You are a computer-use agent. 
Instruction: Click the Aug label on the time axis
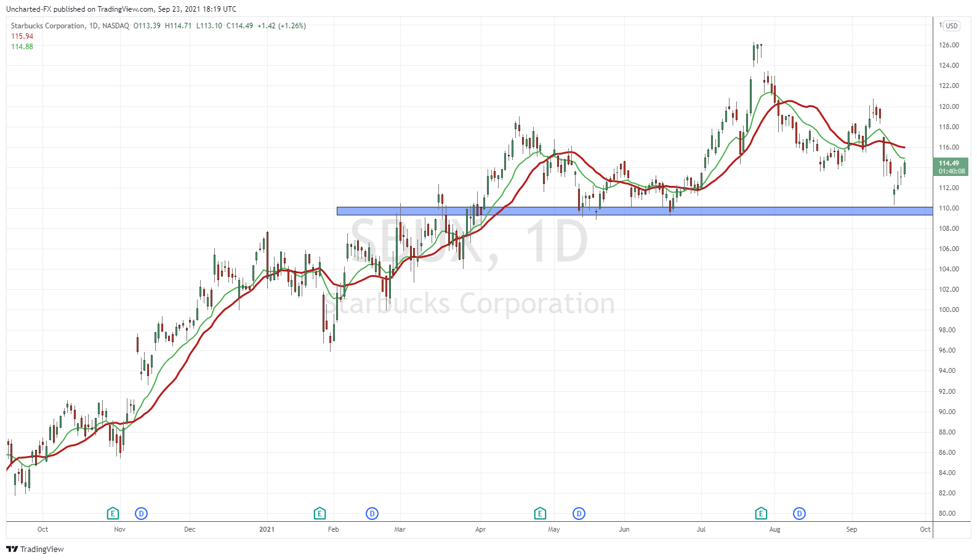775,529
